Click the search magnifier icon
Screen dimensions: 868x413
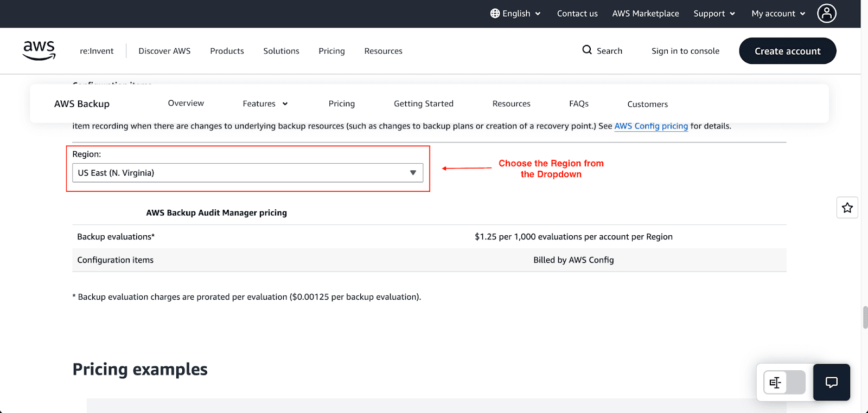(587, 50)
